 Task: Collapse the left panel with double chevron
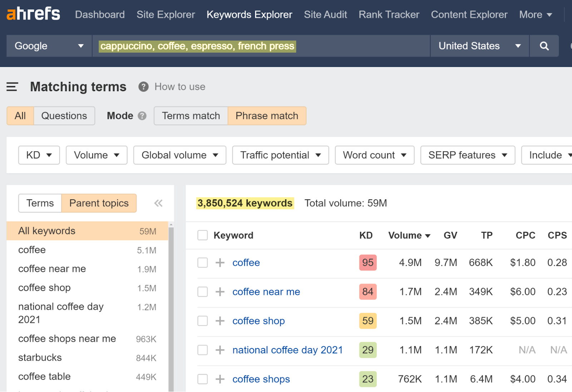click(x=158, y=203)
